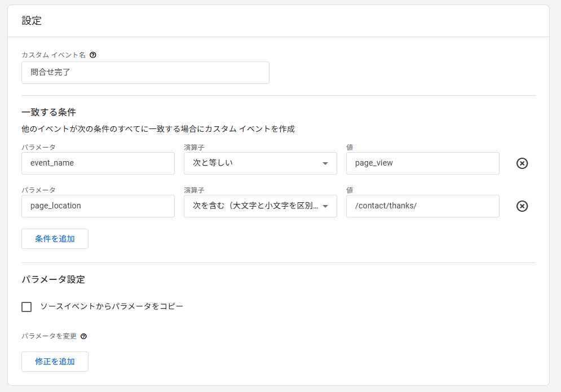Enable the ソースイベントからパラメータをコピー checkbox
The width and height of the screenshot is (561, 392).
[x=26, y=307]
